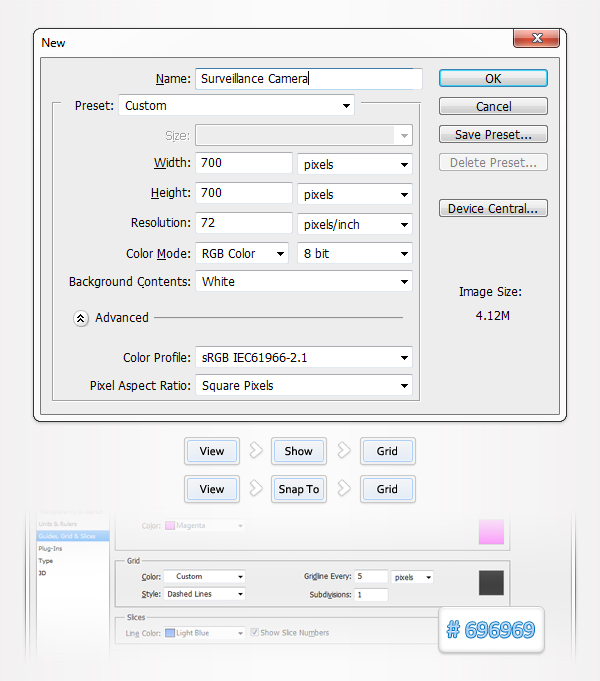600x681 pixels.
Task: Open the Width units dropdown
Action: 355,164
